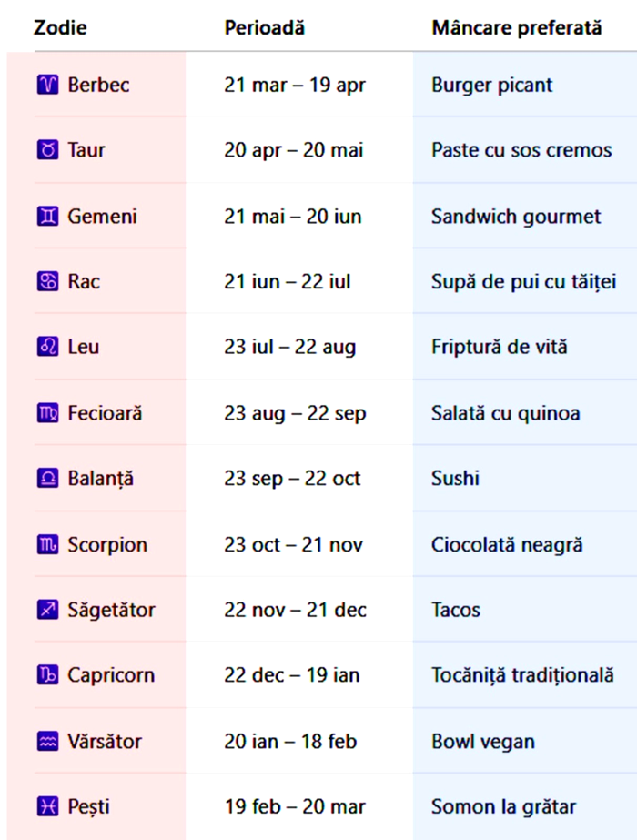Click the Aquarius (Vărsător) zodiac icon

click(x=47, y=742)
